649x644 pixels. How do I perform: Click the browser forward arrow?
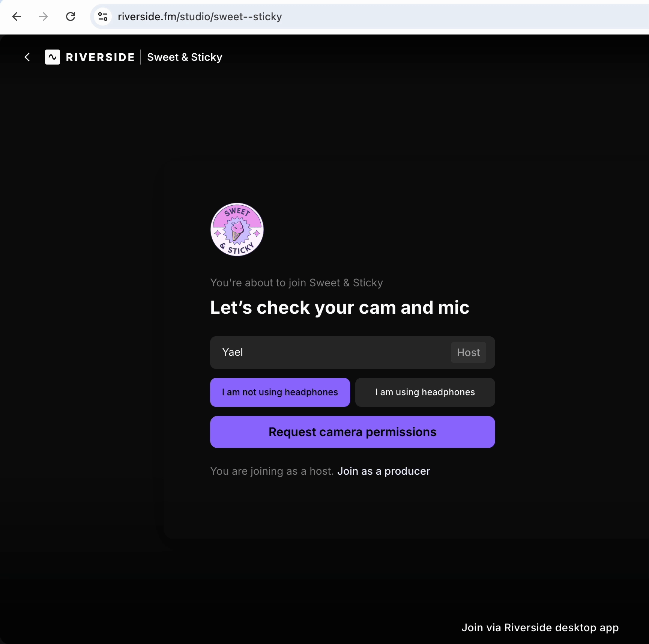click(x=44, y=17)
